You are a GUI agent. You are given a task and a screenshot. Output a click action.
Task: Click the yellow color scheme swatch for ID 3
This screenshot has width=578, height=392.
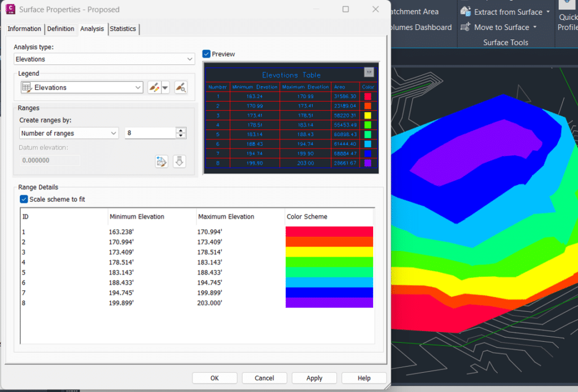click(329, 252)
